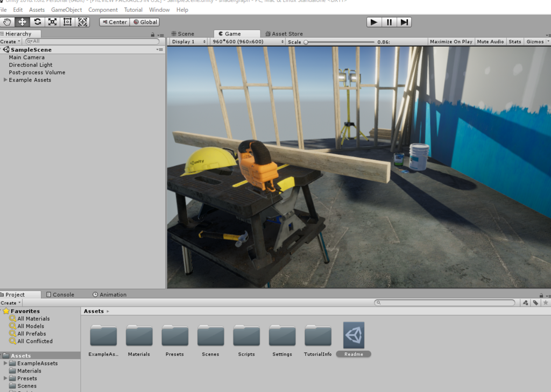The height and width of the screenshot is (392, 551).
Task: Click the Project panel lock icon
Action: [541, 295]
